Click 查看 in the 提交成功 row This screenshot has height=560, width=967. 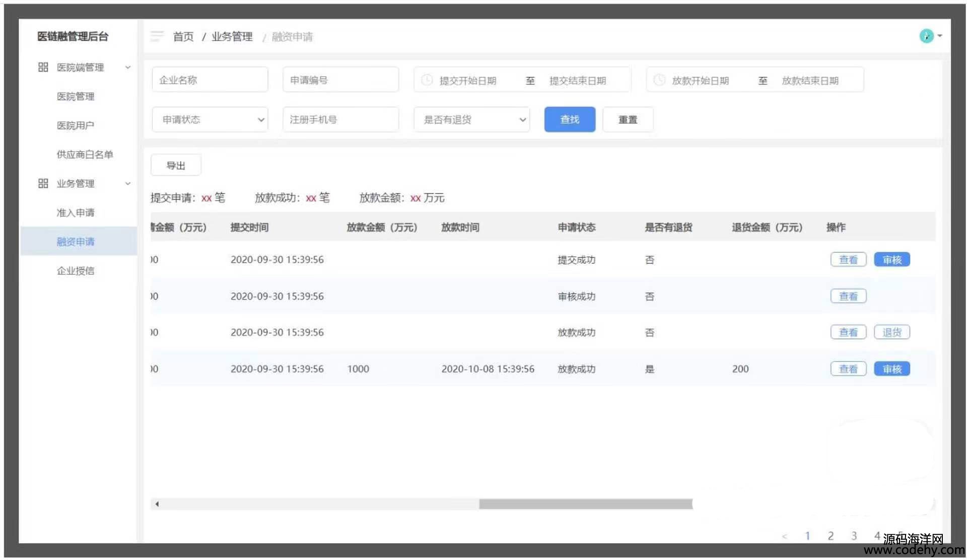pos(848,260)
